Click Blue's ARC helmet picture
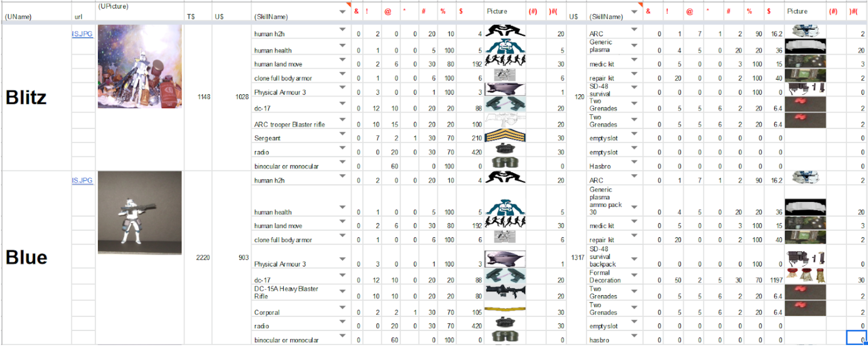This screenshot has height=346, width=868. (x=805, y=178)
